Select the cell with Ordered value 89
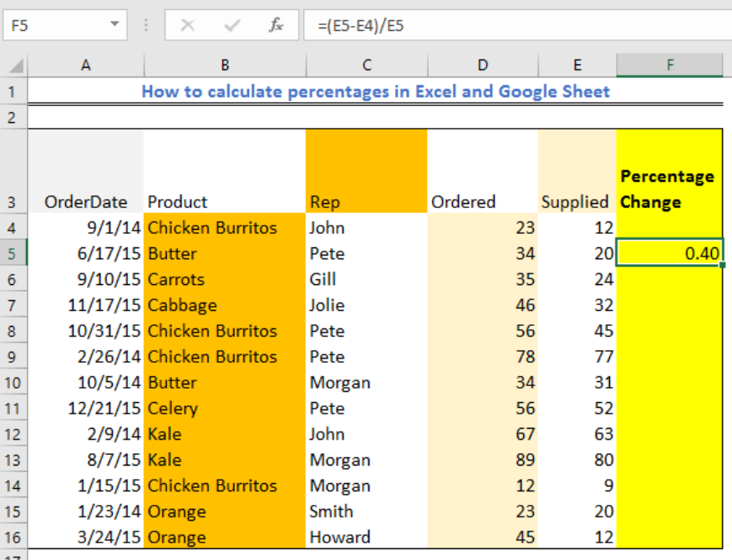This screenshot has width=732, height=560. tap(482, 461)
